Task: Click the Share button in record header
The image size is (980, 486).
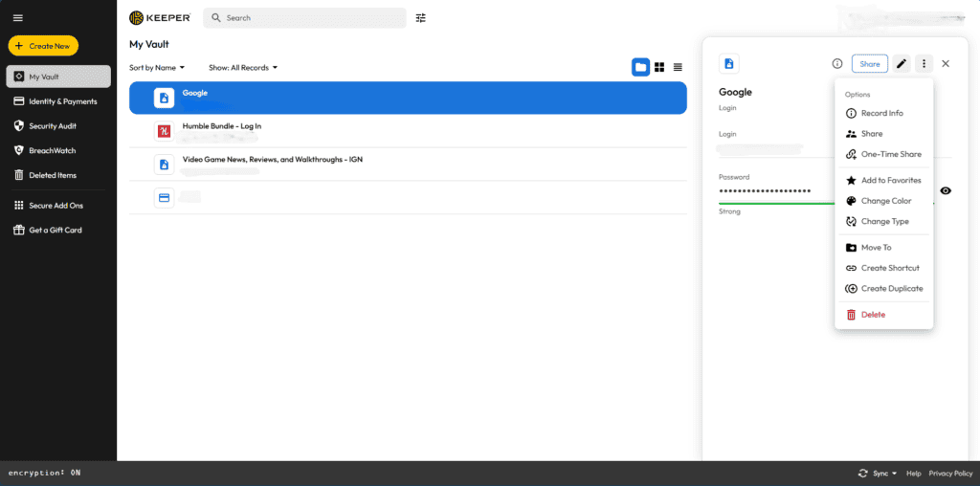Action: (869, 64)
